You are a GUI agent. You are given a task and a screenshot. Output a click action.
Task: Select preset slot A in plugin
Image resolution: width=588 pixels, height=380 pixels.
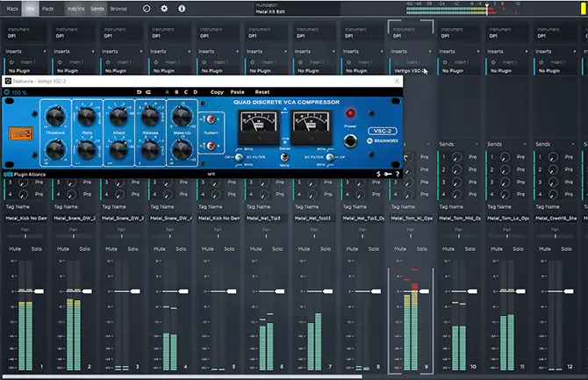tap(168, 92)
